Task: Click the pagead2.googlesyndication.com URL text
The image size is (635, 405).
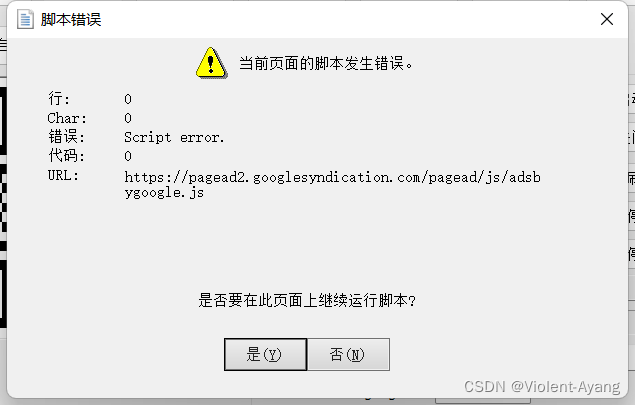Action: pos(332,185)
